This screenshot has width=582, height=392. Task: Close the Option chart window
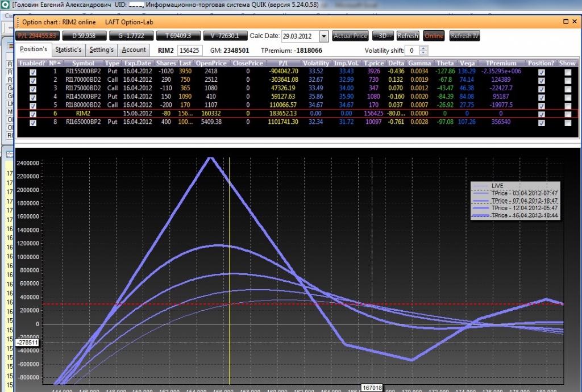tap(575, 22)
